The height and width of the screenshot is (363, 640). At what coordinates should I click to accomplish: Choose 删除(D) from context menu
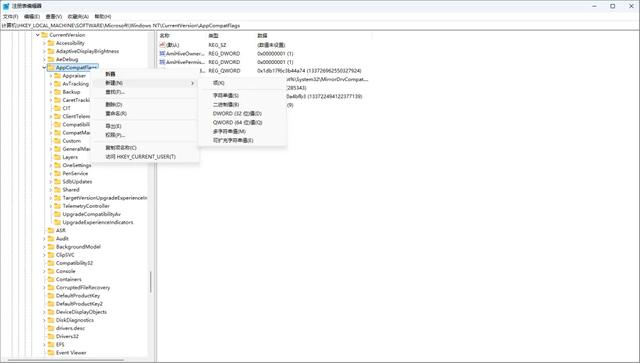(x=145, y=105)
